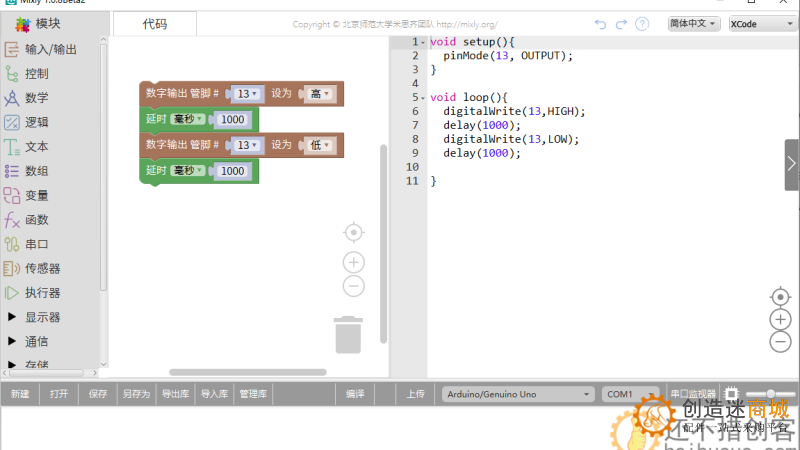This screenshot has width=800, height=450.
Task: Fold the setup() function in code
Action: (x=423, y=42)
